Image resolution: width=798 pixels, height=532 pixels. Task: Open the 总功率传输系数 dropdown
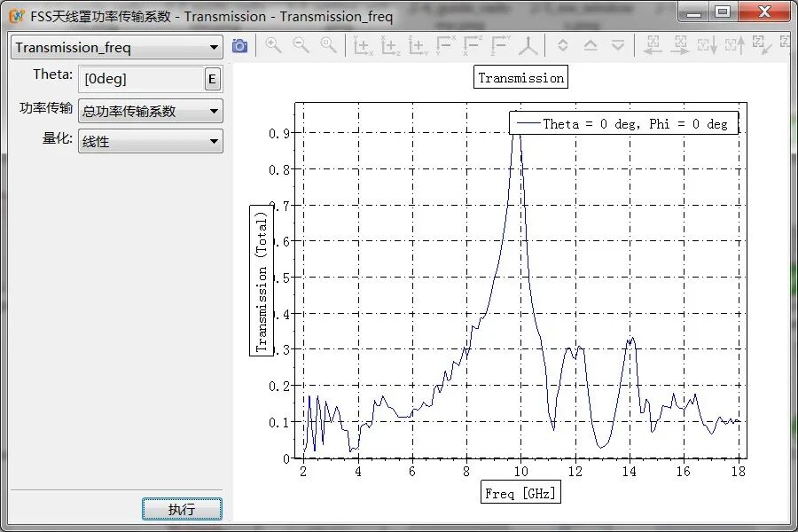click(151, 111)
